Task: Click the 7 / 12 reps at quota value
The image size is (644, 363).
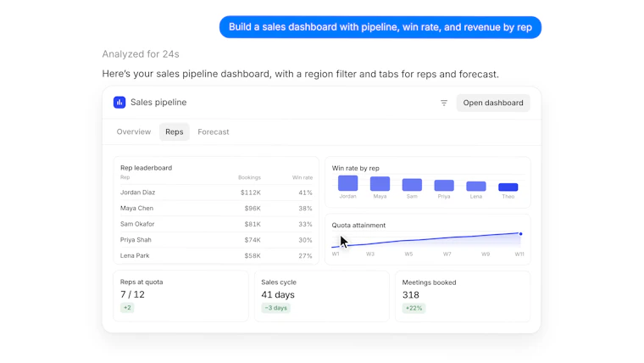Action: click(132, 294)
